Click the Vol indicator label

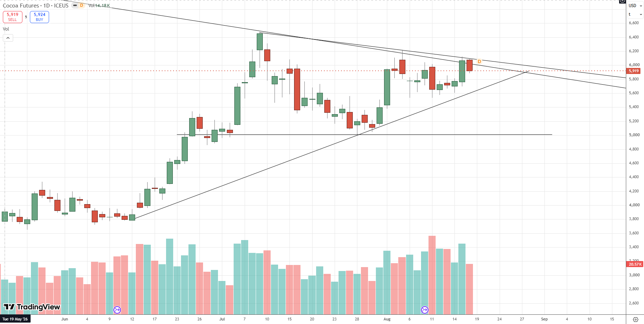click(x=6, y=29)
